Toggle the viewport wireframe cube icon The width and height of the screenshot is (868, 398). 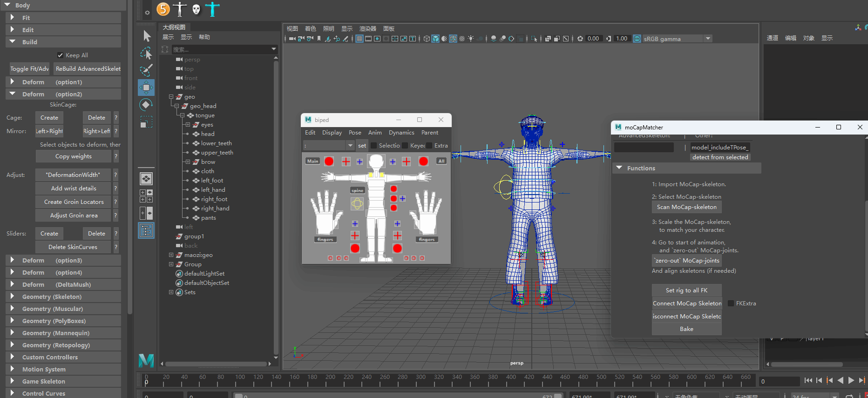coord(427,39)
